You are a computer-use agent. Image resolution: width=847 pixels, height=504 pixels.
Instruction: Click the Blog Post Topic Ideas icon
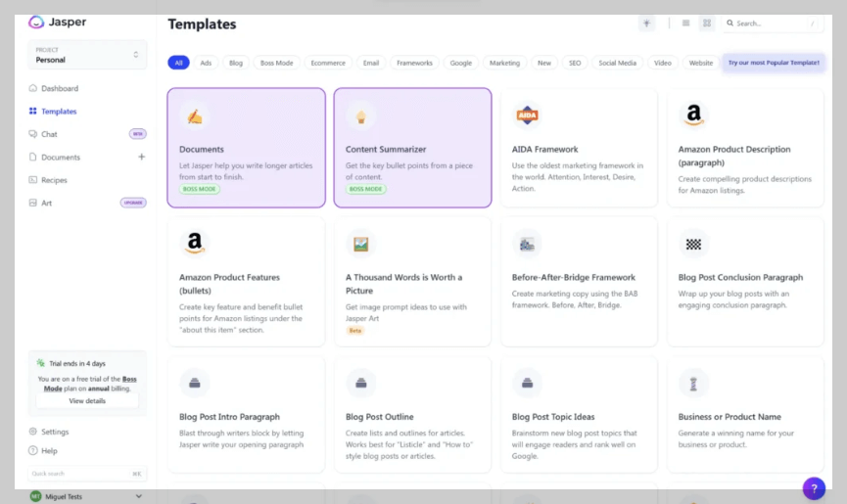click(527, 383)
